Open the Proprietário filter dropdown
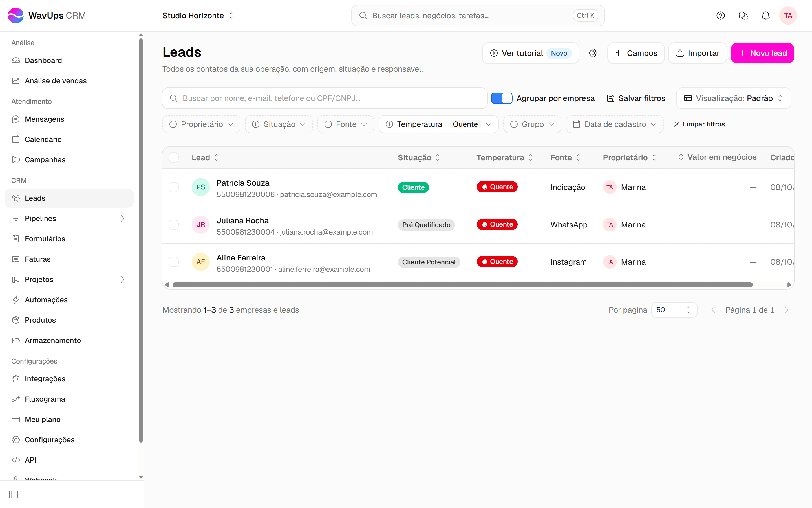The width and height of the screenshot is (812, 508). 201,124
